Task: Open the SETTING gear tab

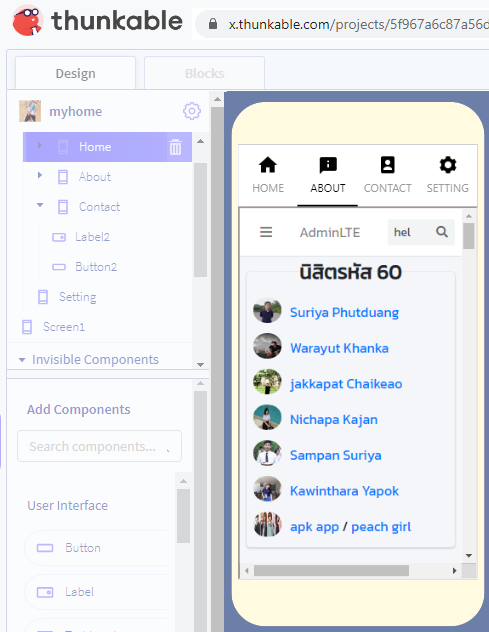Action: [447, 165]
